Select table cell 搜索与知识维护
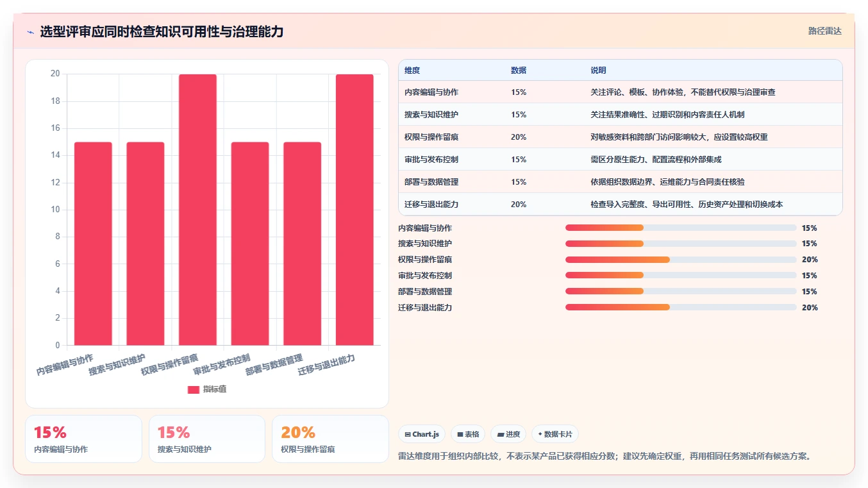Viewport: 868px width, 488px height. (x=431, y=115)
